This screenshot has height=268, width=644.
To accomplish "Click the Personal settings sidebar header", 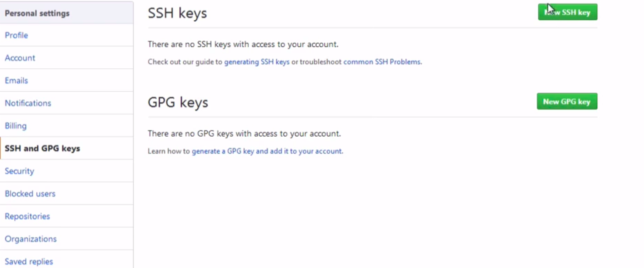I will (x=37, y=13).
